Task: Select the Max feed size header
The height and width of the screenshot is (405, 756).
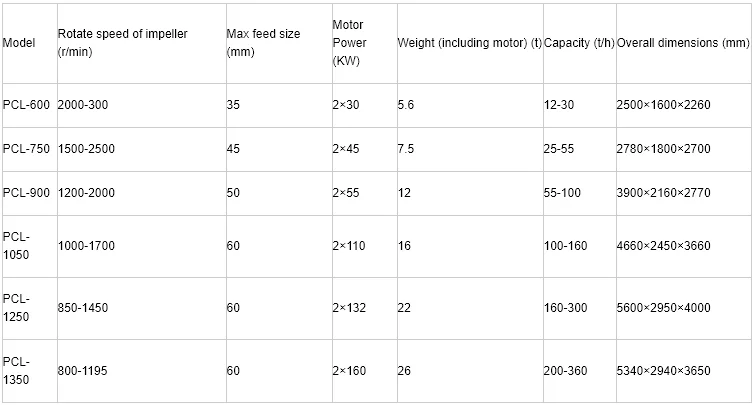Action: 279,43
